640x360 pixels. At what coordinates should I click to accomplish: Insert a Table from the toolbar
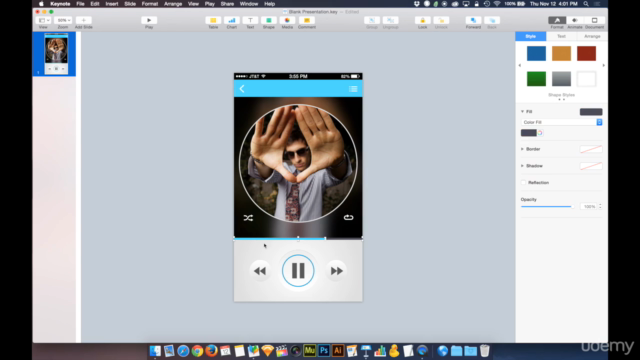[x=213, y=20]
